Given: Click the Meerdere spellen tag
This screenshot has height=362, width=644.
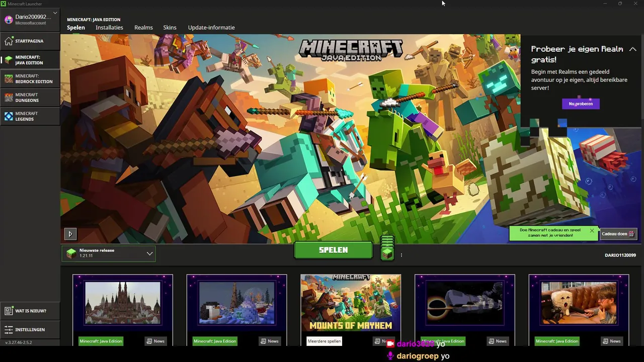Looking at the screenshot, I should pyautogui.click(x=325, y=341).
